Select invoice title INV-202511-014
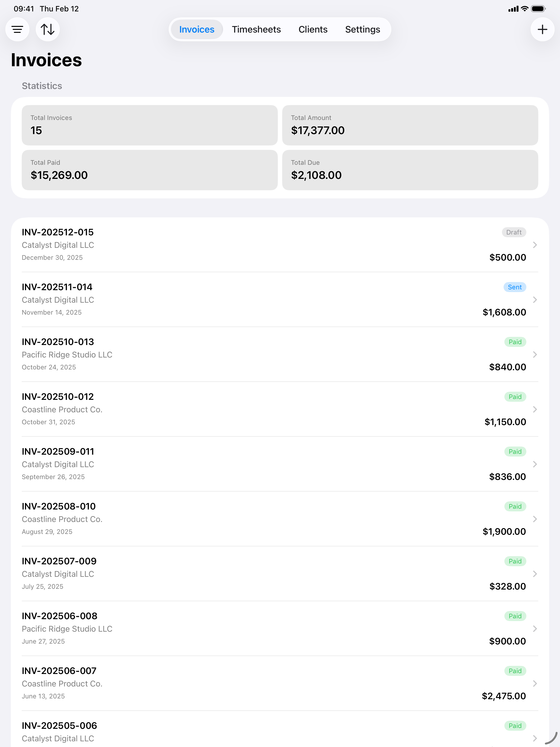The height and width of the screenshot is (747, 560). click(57, 287)
